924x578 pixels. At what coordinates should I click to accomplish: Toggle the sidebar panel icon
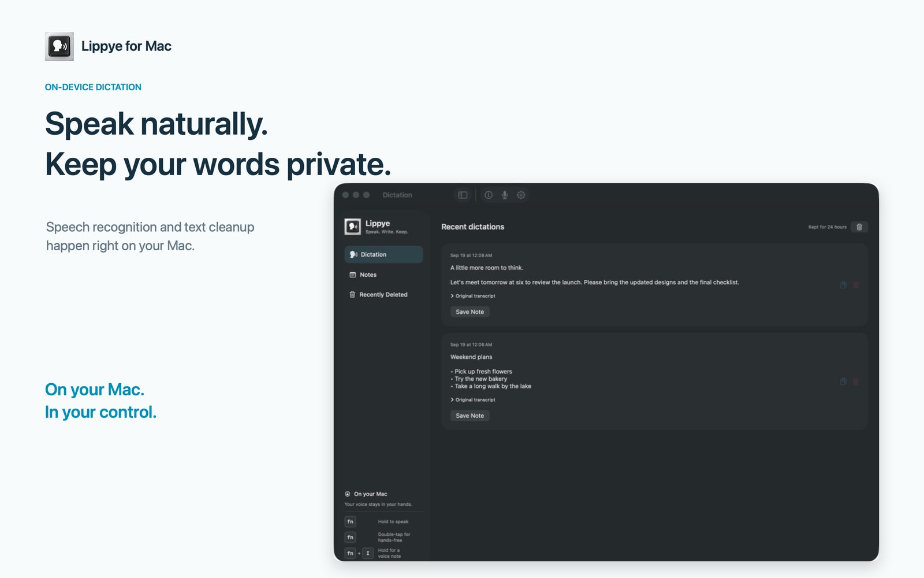(463, 195)
